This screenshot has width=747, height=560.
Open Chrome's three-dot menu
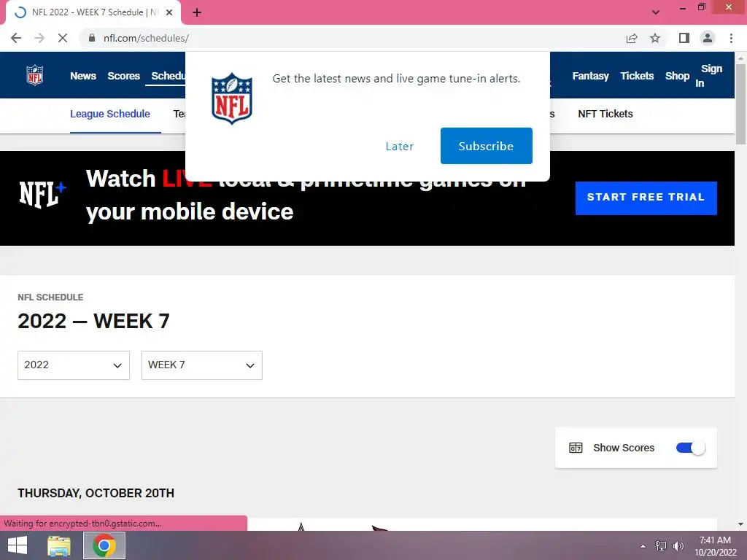click(731, 38)
